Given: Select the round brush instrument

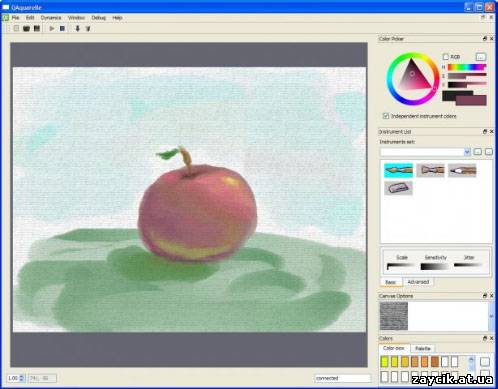Looking at the screenshot, I should [398, 170].
